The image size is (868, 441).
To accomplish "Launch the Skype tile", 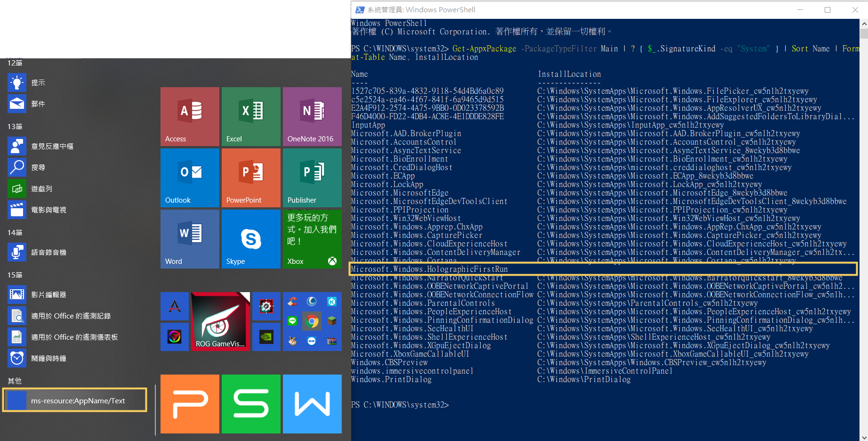I will tap(251, 239).
